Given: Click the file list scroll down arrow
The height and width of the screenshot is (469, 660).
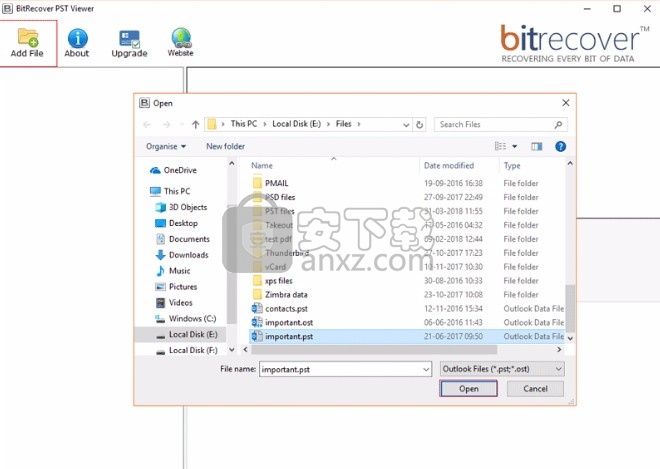Looking at the screenshot, I should [570, 338].
